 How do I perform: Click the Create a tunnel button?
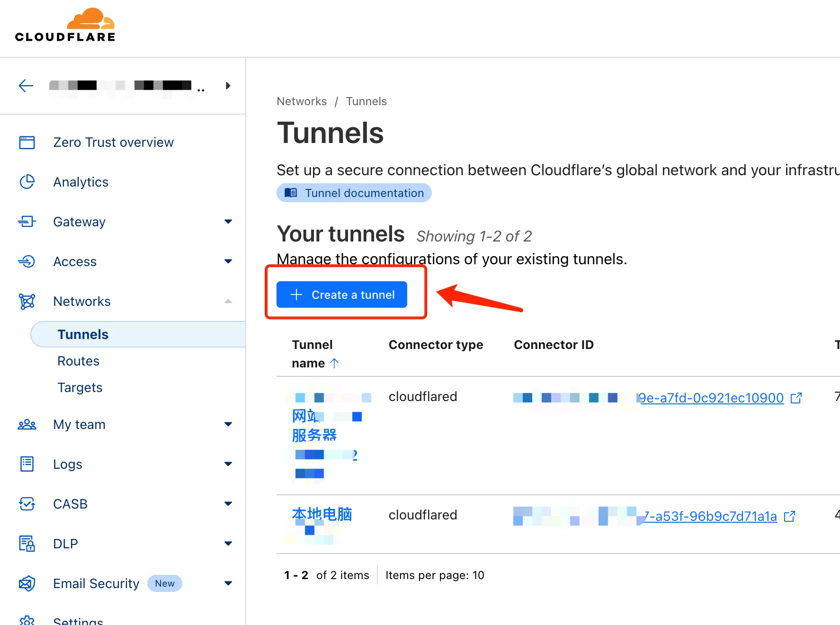(x=341, y=294)
